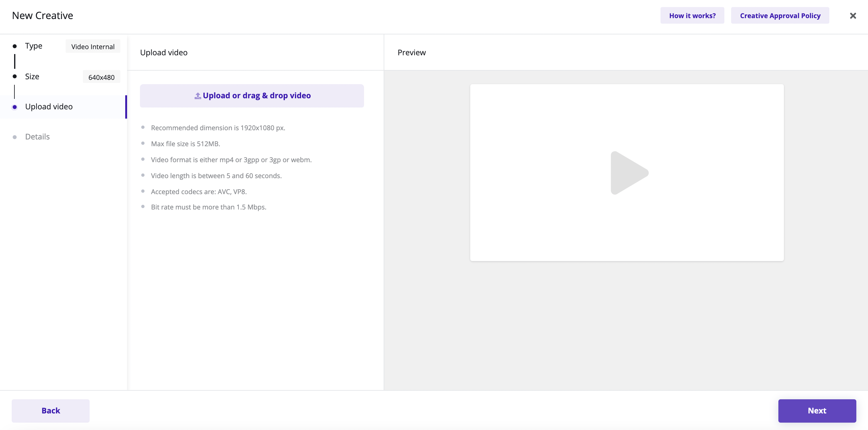Viewport: 868px width, 430px height.
Task: Go to the Type step
Action: [x=33, y=46]
